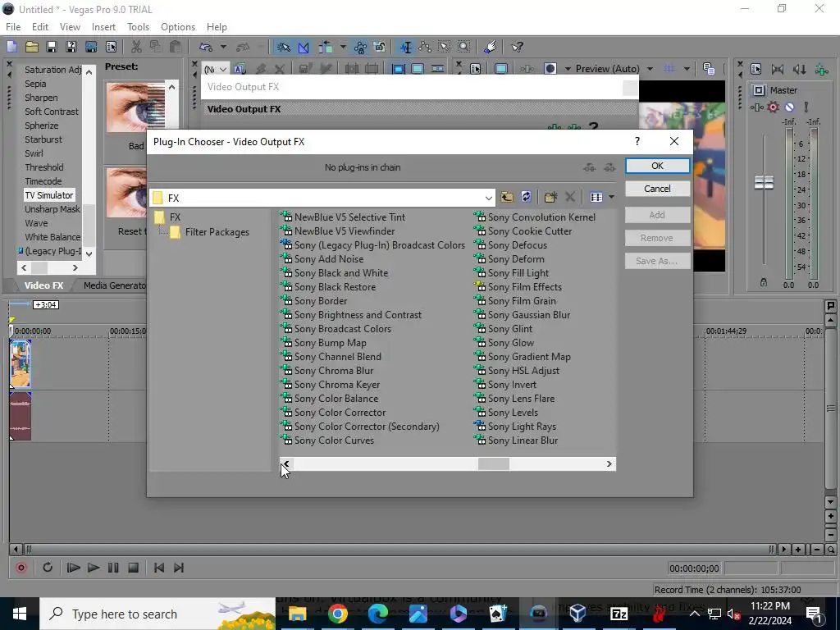Click the Record button in transport bar

pos(21,568)
